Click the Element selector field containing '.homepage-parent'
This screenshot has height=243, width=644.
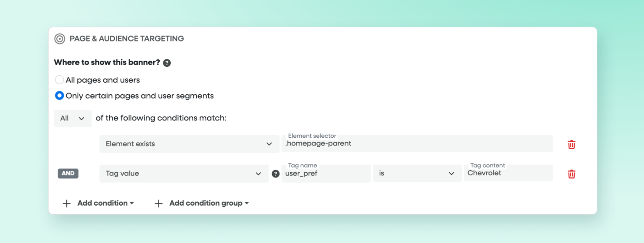click(x=417, y=144)
